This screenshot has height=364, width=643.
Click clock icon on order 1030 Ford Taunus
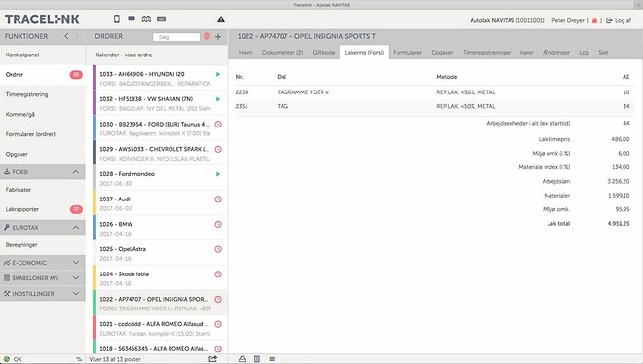[218, 124]
